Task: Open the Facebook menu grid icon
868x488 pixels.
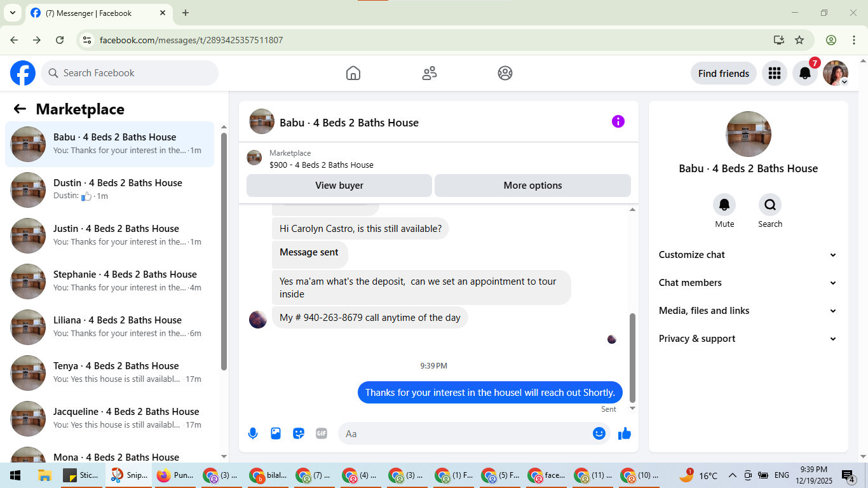Action: 774,73
